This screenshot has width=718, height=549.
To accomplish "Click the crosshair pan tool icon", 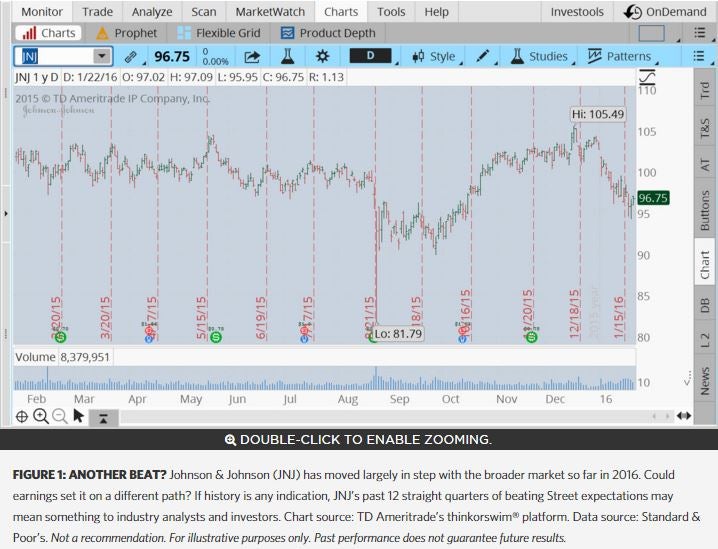I will [22, 417].
